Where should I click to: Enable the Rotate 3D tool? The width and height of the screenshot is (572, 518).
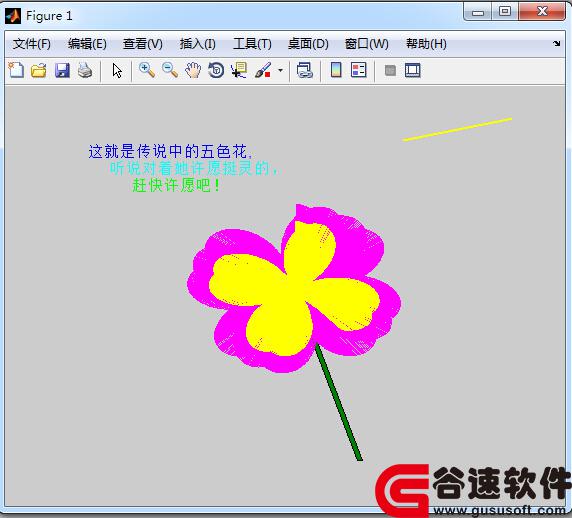point(216,70)
